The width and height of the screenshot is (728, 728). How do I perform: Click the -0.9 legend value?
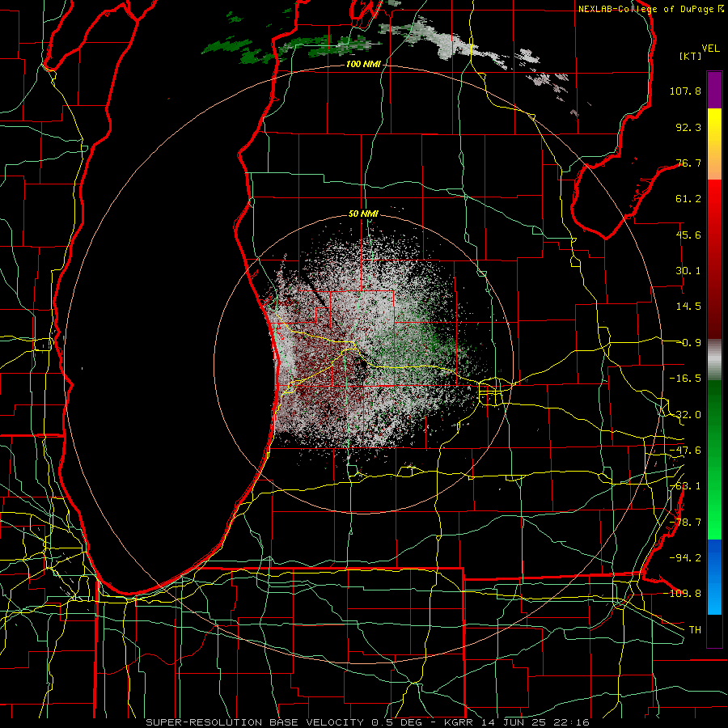click(x=689, y=343)
